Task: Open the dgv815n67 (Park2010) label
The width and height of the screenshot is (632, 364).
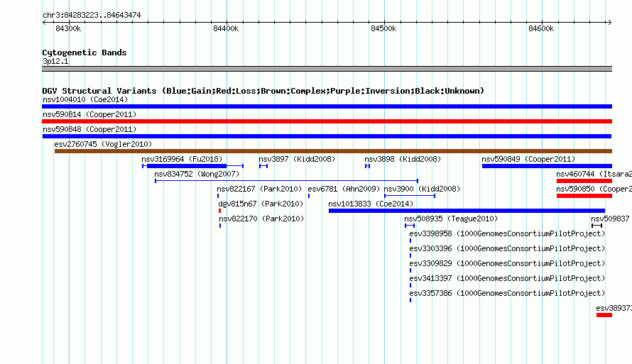Action: point(261,204)
